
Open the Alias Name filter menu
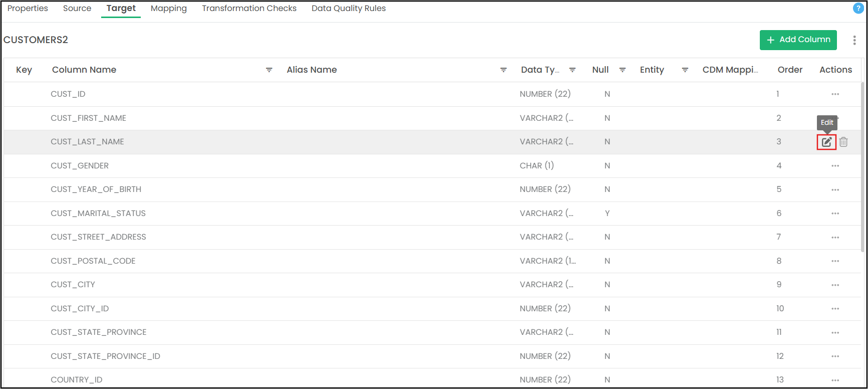(x=503, y=70)
